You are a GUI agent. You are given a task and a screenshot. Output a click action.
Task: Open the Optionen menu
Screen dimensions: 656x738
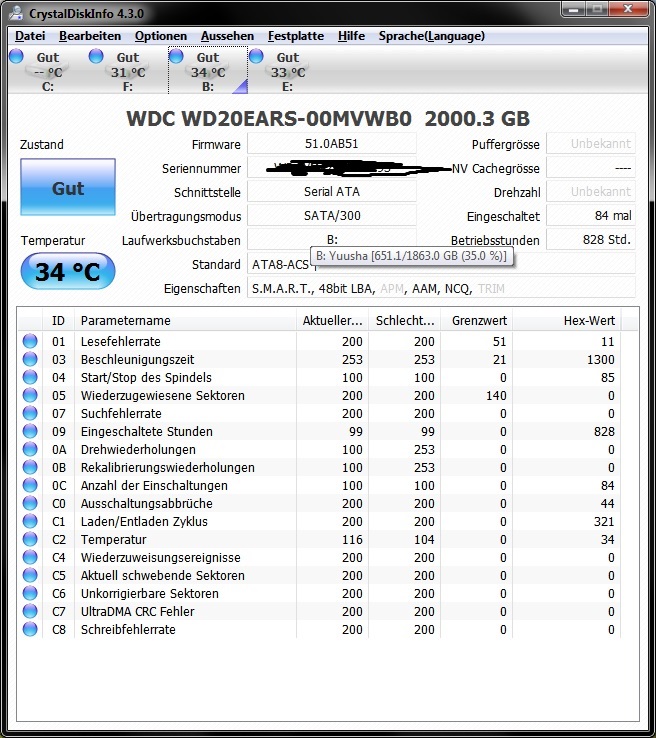160,36
